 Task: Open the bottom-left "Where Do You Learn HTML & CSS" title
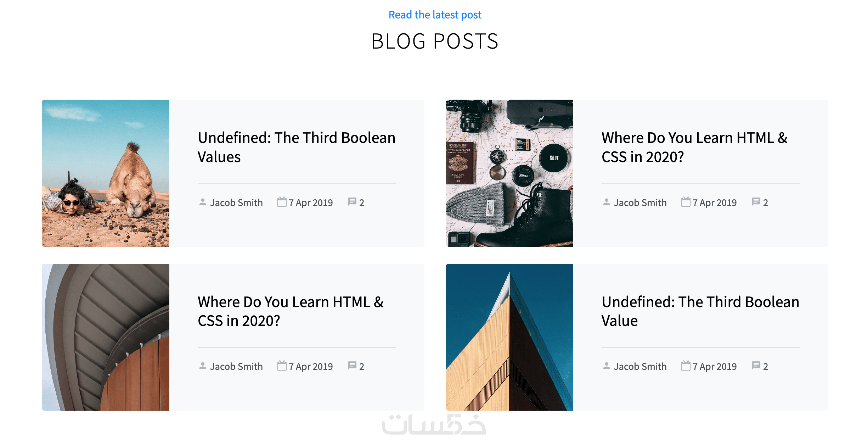pos(291,311)
